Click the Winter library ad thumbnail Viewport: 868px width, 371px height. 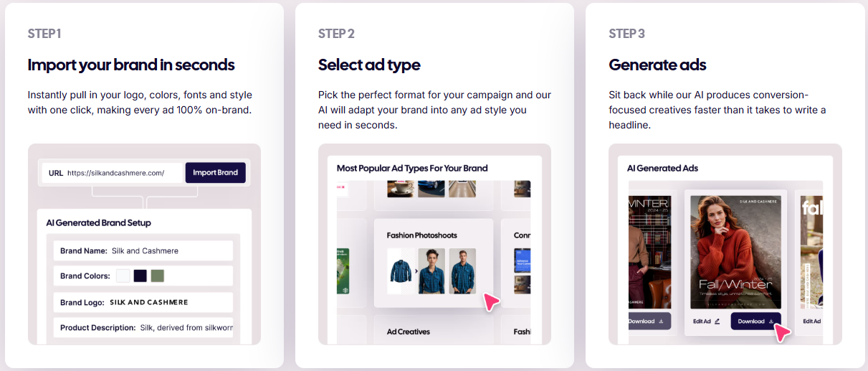click(x=649, y=251)
